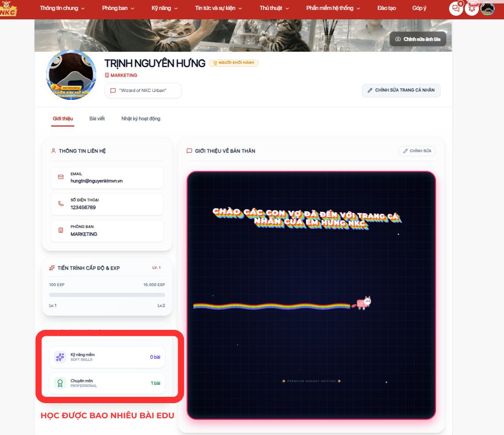This screenshot has height=435, width=504.
Task: Click the Chỉnh sửa ảnh bìa button
Action: tap(418, 39)
